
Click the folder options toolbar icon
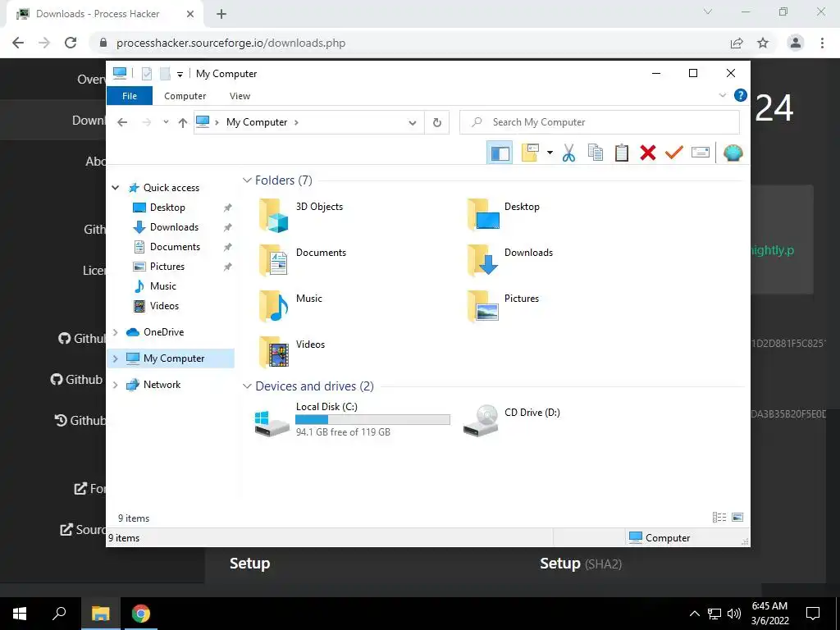530,153
